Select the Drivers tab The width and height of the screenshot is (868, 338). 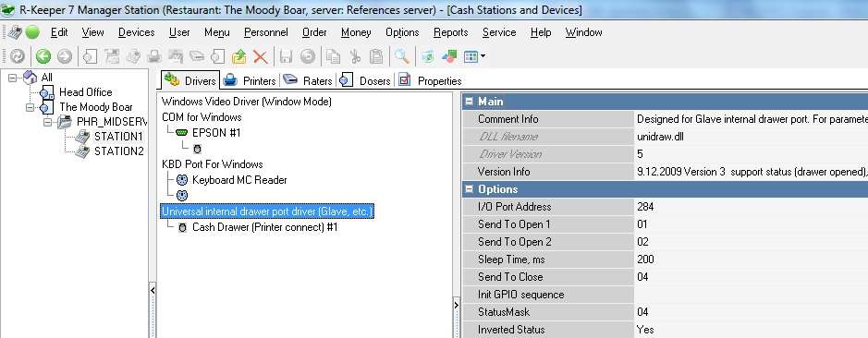pyautogui.click(x=190, y=80)
